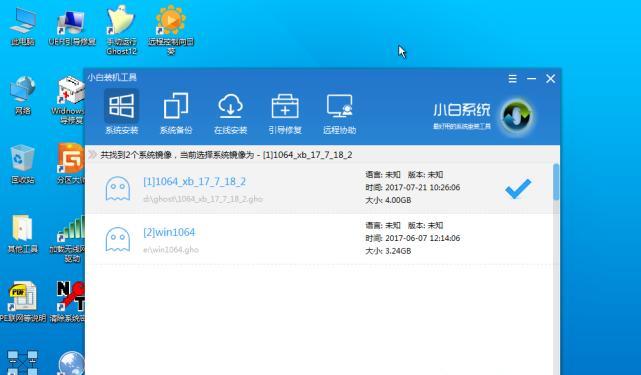Open 远程控制向日葵 desktop shortcut
This screenshot has width=641, height=375.
pyautogui.click(x=171, y=29)
